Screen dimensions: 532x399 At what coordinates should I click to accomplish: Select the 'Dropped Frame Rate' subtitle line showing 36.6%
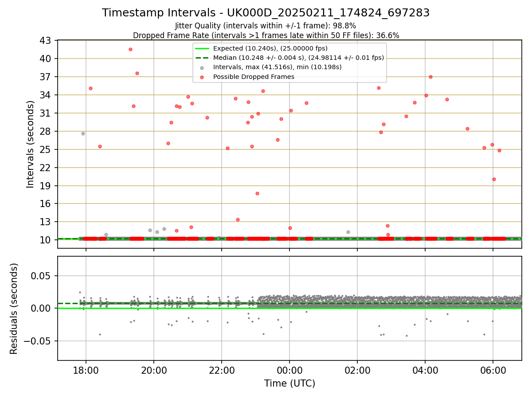point(266,35)
